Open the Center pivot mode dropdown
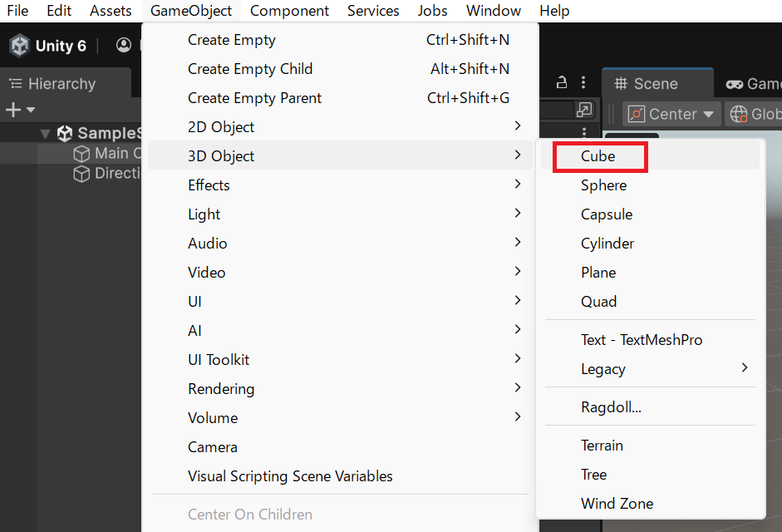Viewport: 782px width, 532px height. point(671,114)
